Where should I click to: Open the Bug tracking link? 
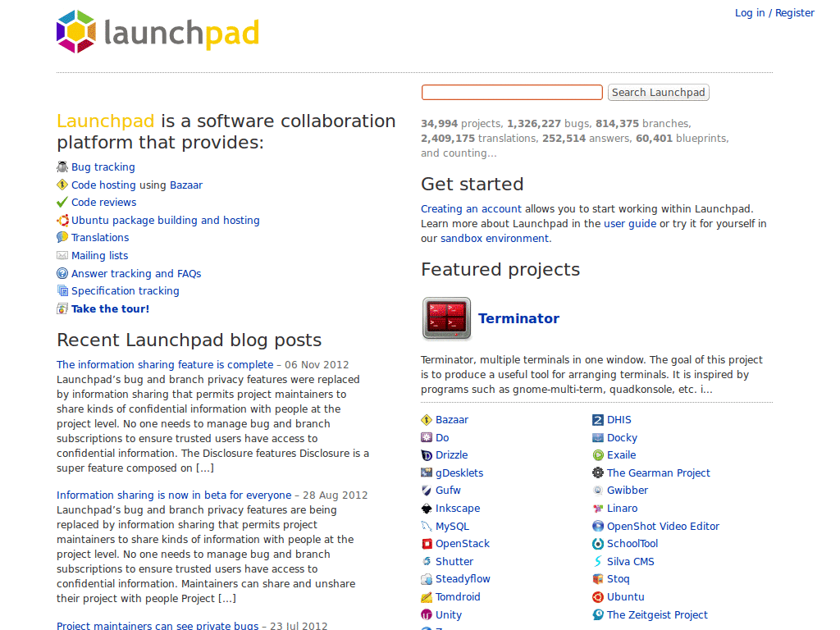pos(103,167)
